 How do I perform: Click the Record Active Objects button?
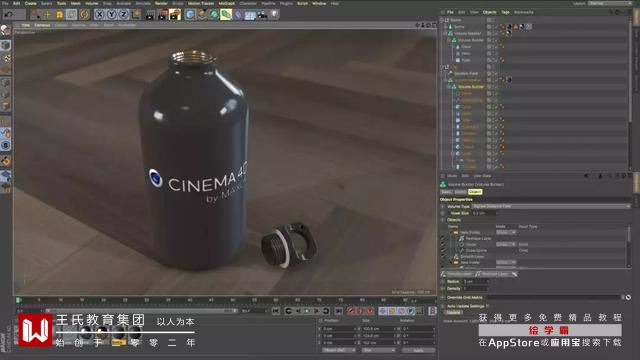point(351,311)
